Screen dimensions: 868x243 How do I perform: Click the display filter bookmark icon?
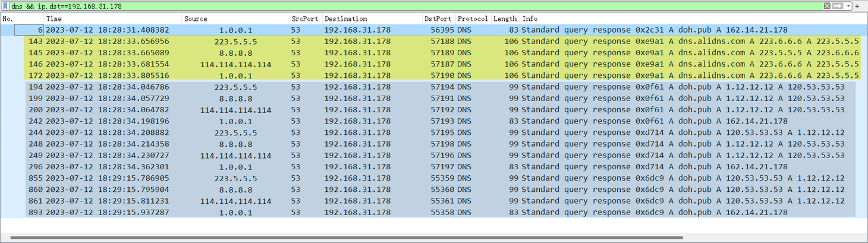pyautogui.click(x=5, y=6)
